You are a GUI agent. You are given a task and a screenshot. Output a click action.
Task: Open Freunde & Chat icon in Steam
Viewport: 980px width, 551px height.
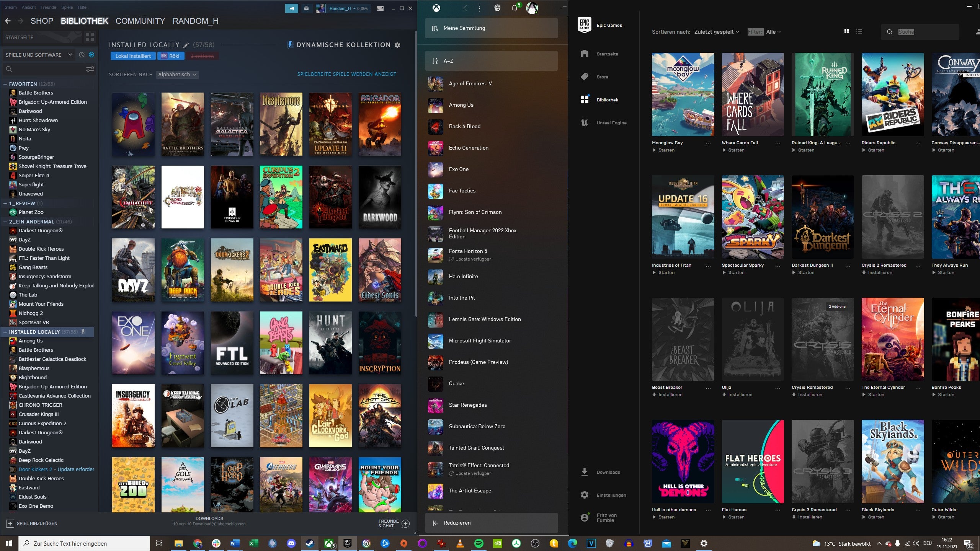[x=406, y=523]
